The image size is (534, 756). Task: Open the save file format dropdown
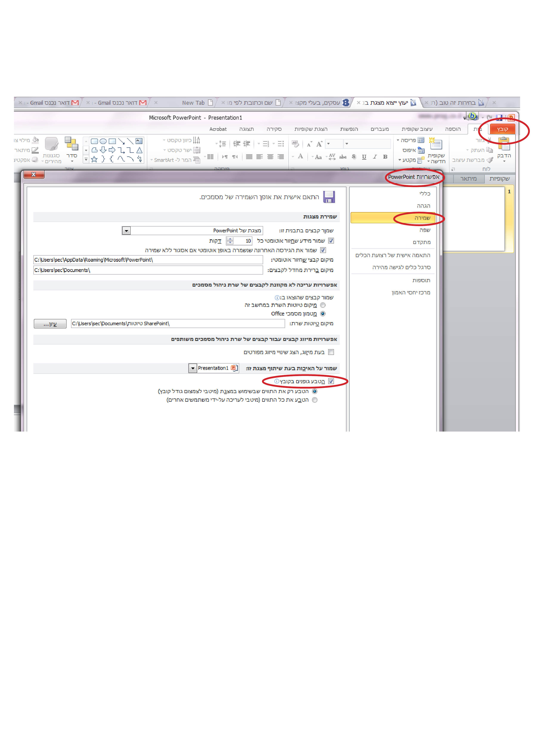tap(126, 231)
